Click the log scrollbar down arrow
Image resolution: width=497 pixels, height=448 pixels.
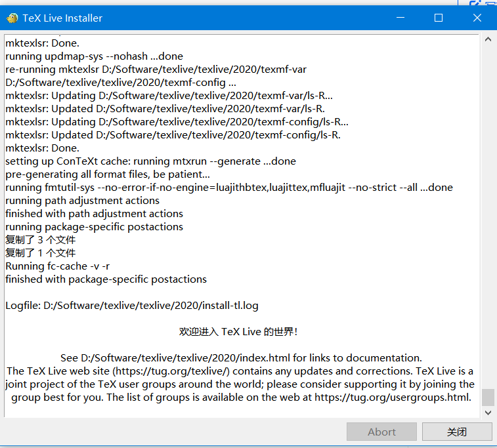point(488,413)
